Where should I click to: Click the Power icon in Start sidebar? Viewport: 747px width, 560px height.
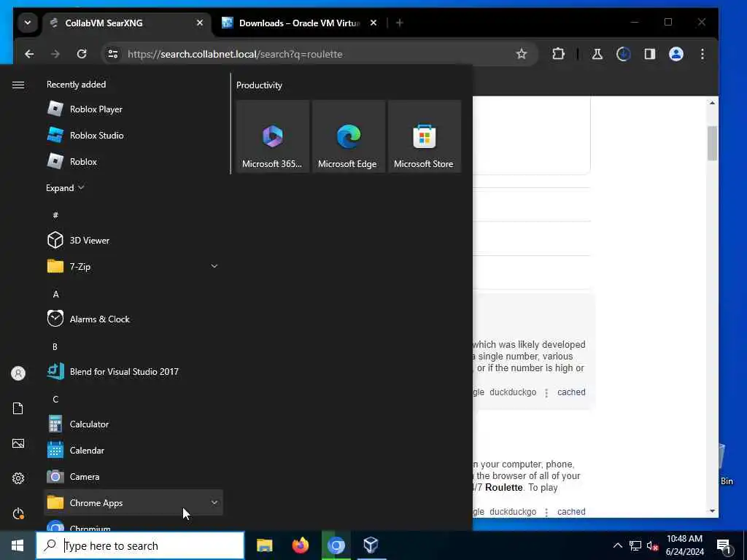(x=18, y=513)
